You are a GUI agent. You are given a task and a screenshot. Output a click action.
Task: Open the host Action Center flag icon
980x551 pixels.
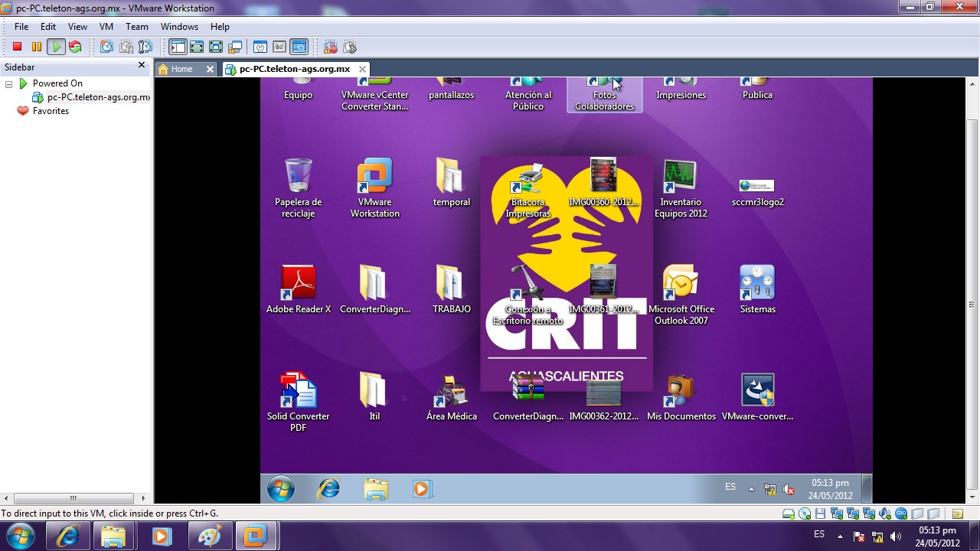[x=858, y=536]
